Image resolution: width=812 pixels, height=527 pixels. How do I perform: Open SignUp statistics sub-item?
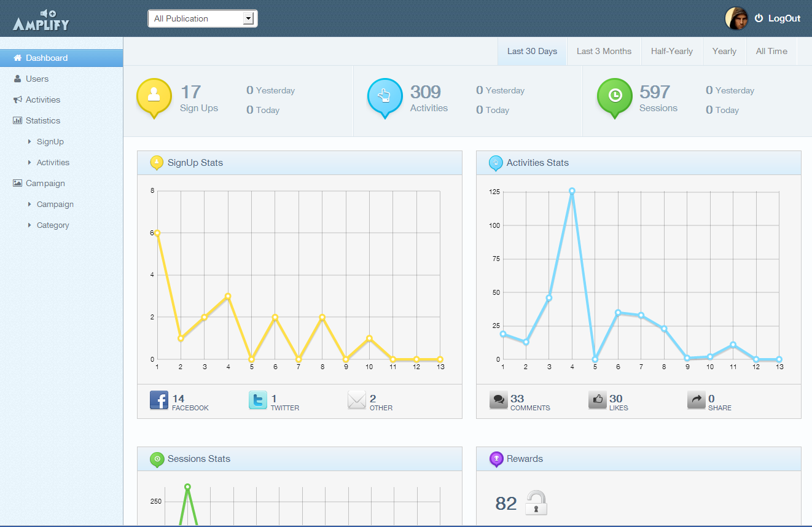[50, 141]
